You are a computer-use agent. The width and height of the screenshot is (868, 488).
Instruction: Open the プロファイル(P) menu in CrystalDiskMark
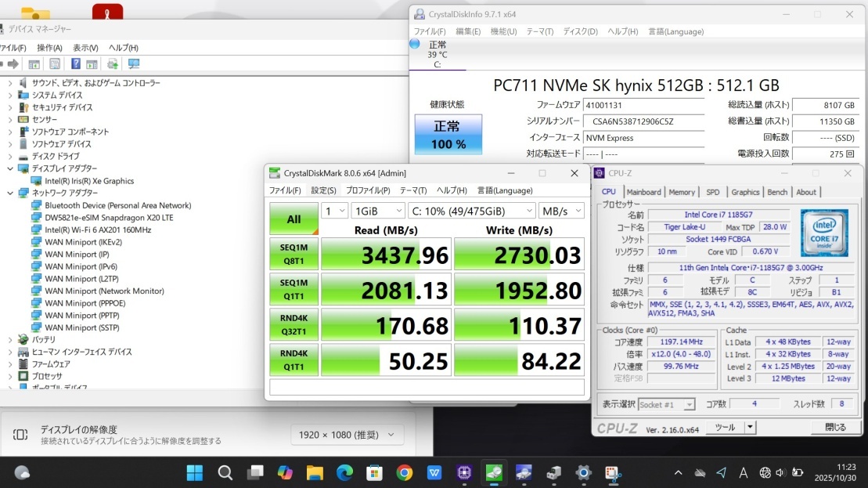pos(369,190)
